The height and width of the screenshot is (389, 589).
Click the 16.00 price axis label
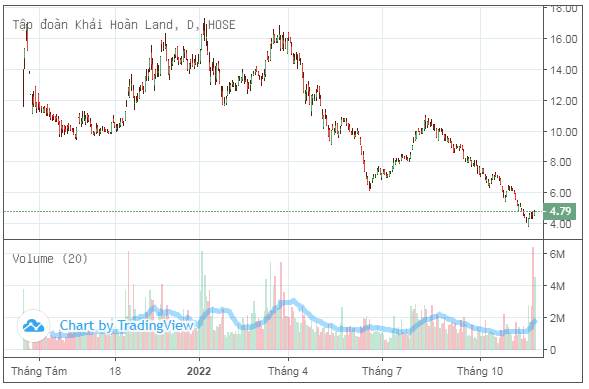point(563,39)
